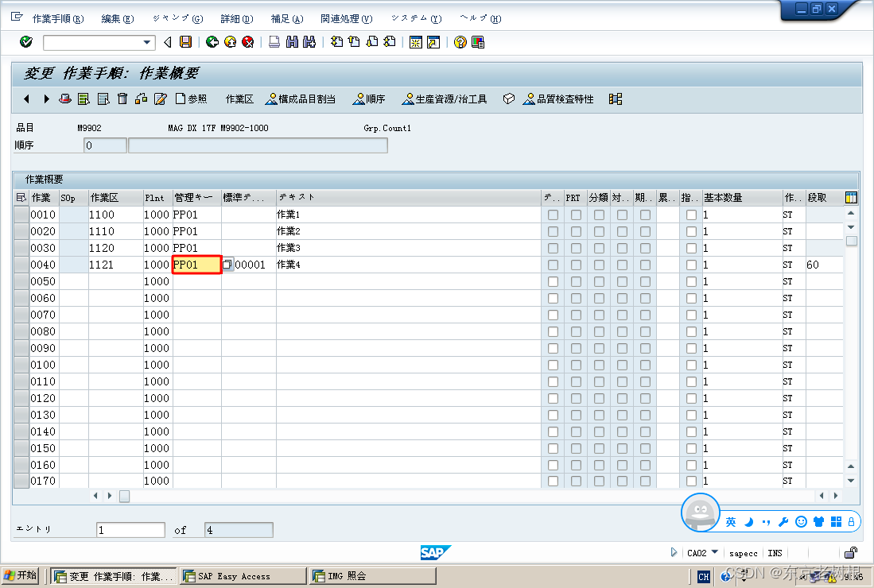Expand the CA02 dropdown in the status bar
Image resolution: width=874 pixels, height=588 pixels.
(713, 552)
